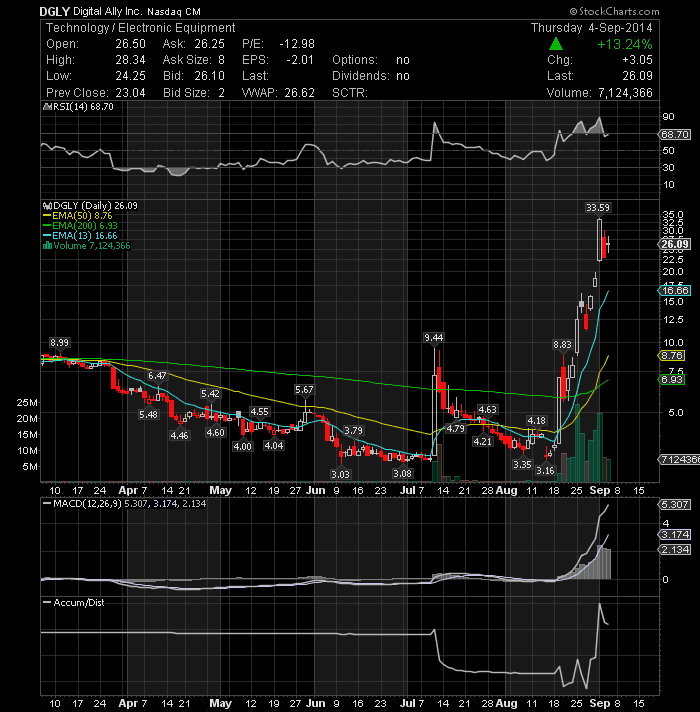Click the EMA(50) 8.76 legend entry
This screenshot has height=712, width=700.
(x=78, y=216)
